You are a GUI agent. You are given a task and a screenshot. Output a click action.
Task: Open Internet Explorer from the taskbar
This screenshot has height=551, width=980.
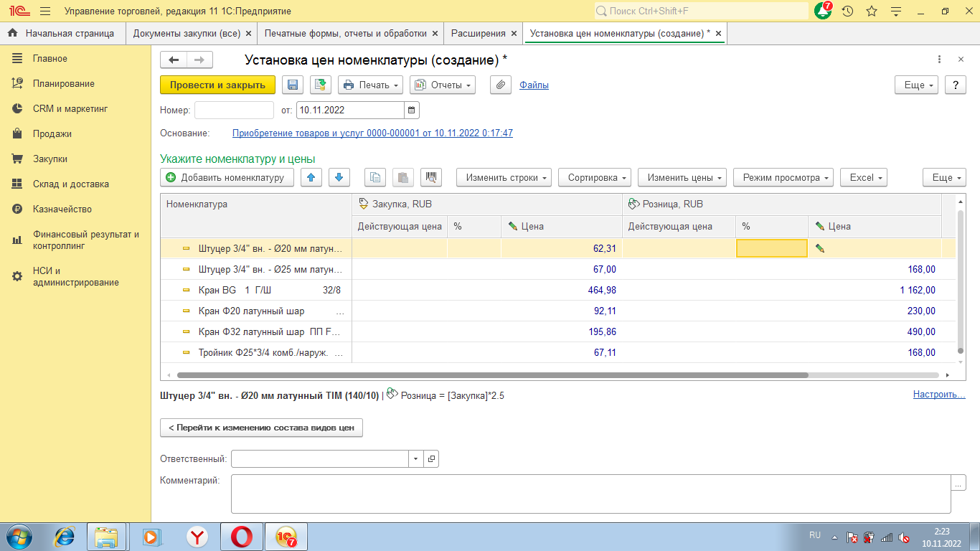pos(65,536)
